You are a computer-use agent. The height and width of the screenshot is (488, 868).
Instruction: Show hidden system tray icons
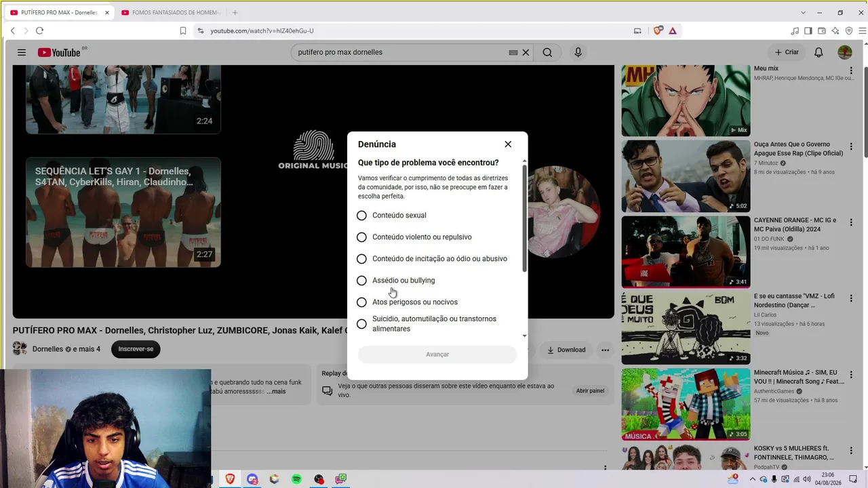(x=752, y=479)
